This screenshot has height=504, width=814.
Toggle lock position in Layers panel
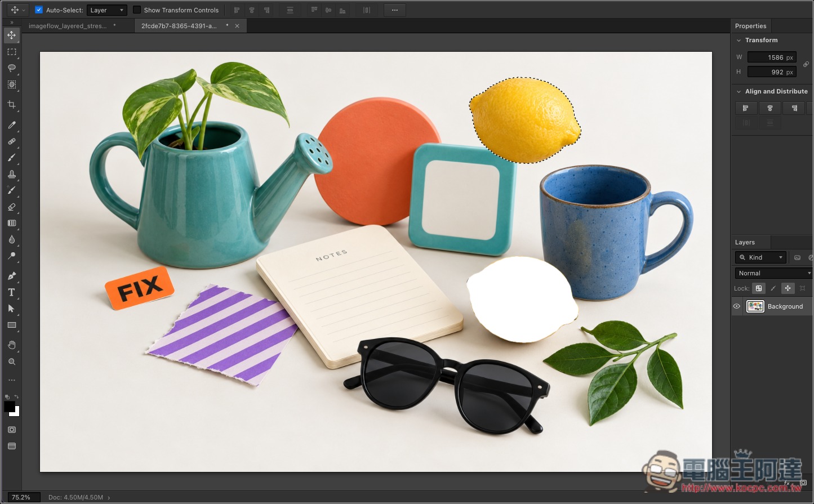788,288
